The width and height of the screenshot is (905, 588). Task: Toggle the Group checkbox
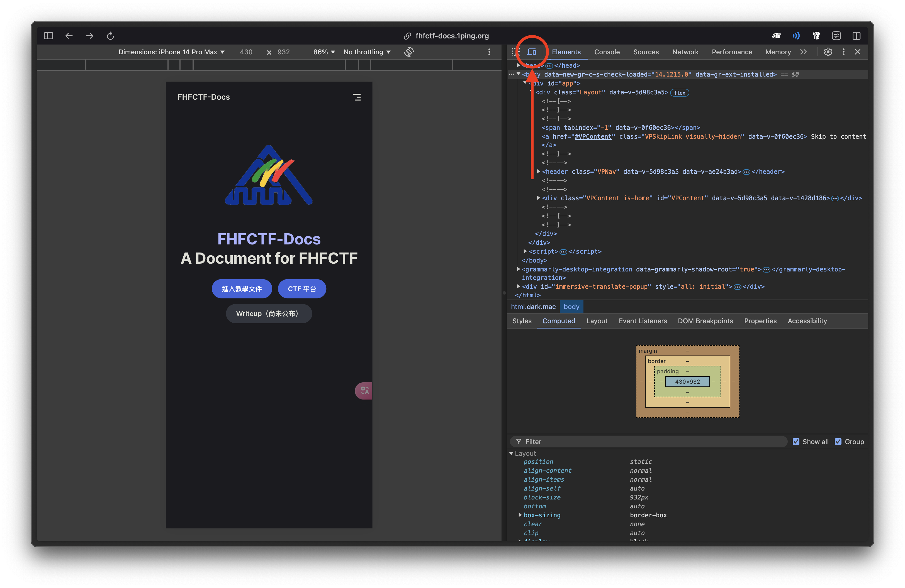click(838, 442)
